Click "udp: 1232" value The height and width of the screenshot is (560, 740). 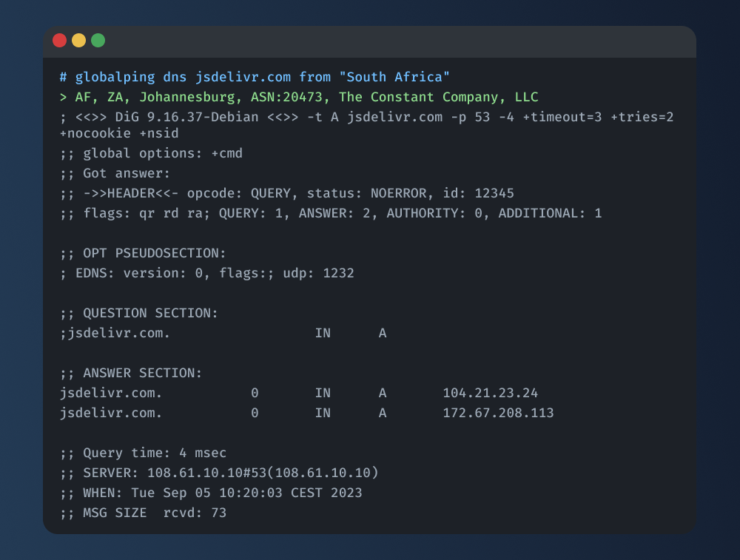pyautogui.click(x=318, y=273)
